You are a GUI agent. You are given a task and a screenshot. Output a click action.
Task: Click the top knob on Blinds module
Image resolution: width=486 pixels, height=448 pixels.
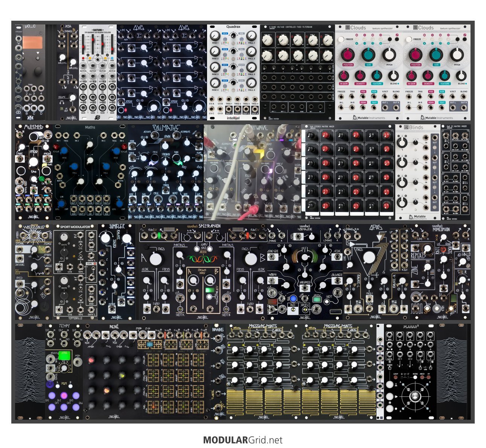[x=403, y=142]
